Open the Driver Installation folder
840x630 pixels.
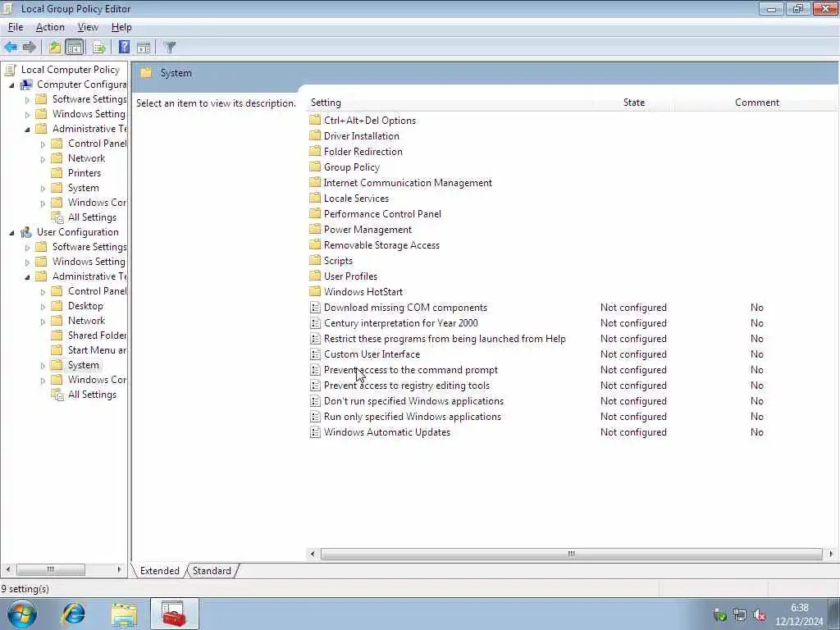pyautogui.click(x=362, y=136)
